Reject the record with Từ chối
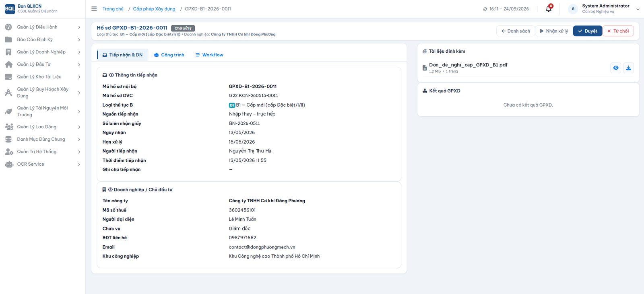The image size is (644, 294). pos(618,31)
